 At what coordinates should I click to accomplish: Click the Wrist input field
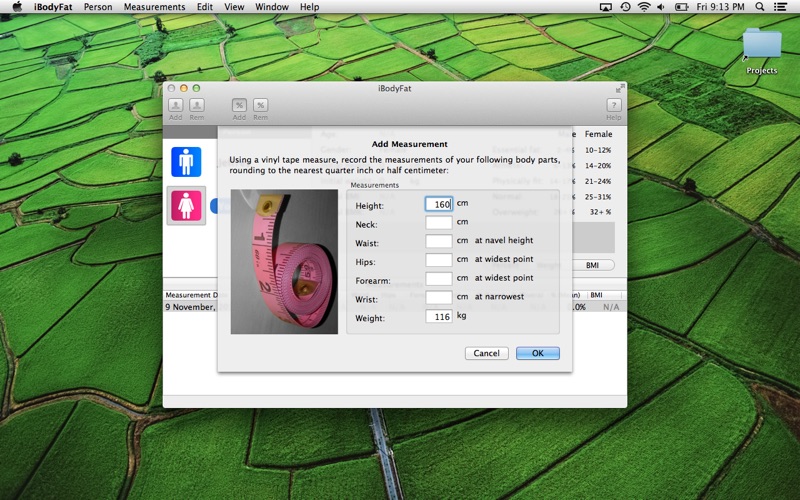click(439, 297)
